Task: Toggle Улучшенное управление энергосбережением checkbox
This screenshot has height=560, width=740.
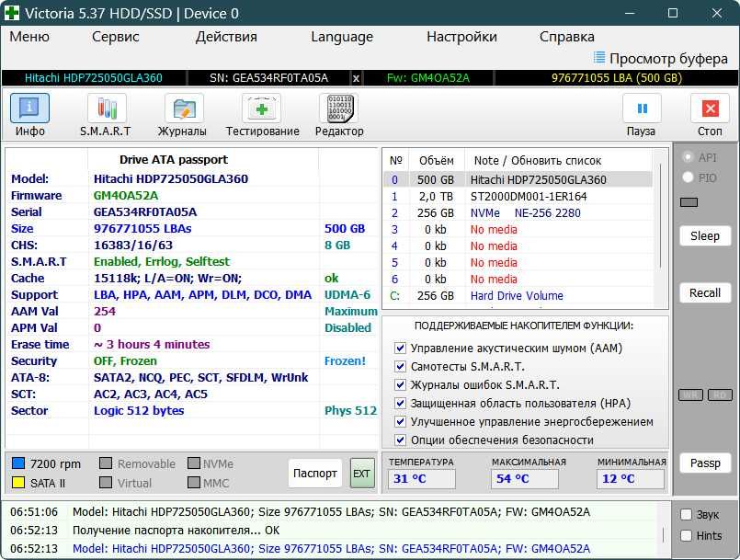Action: 400,422
